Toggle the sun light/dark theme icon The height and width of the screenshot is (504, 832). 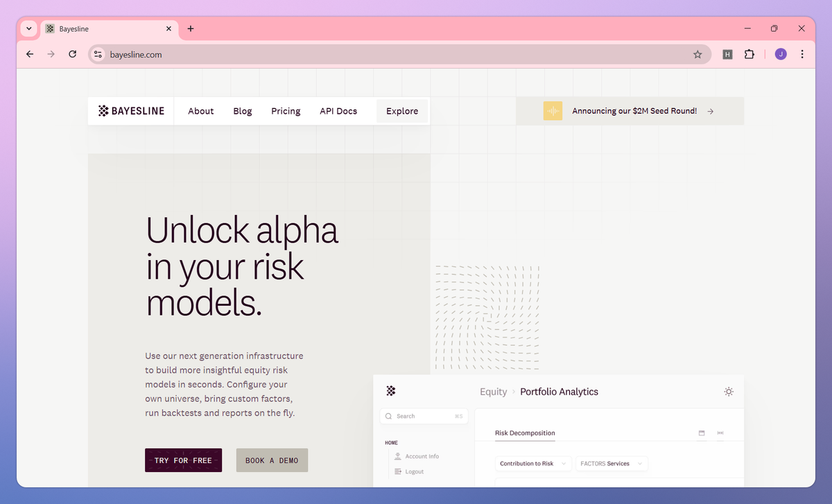(x=729, y=392)
